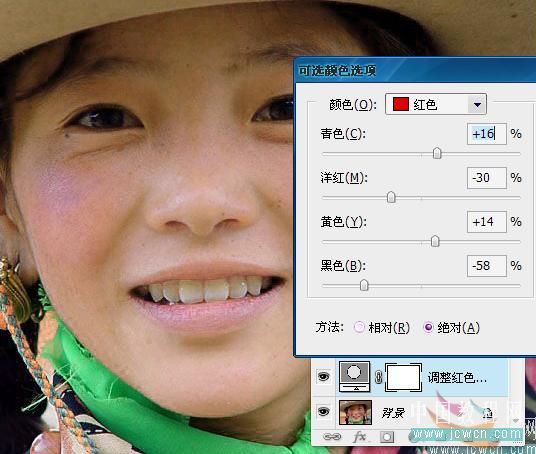
Task: Click the 黑色(B) value field showing -58
Action: click(486, 266)
